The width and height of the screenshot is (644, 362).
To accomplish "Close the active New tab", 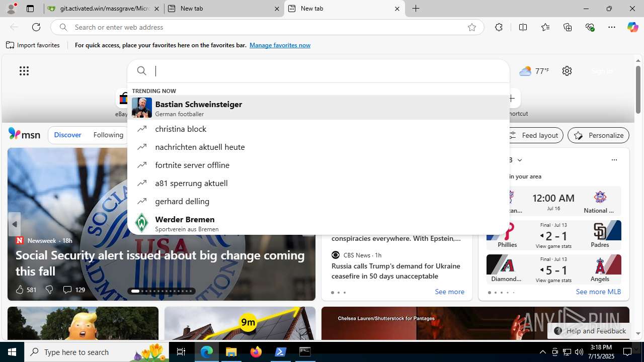I will coord(397,9).
